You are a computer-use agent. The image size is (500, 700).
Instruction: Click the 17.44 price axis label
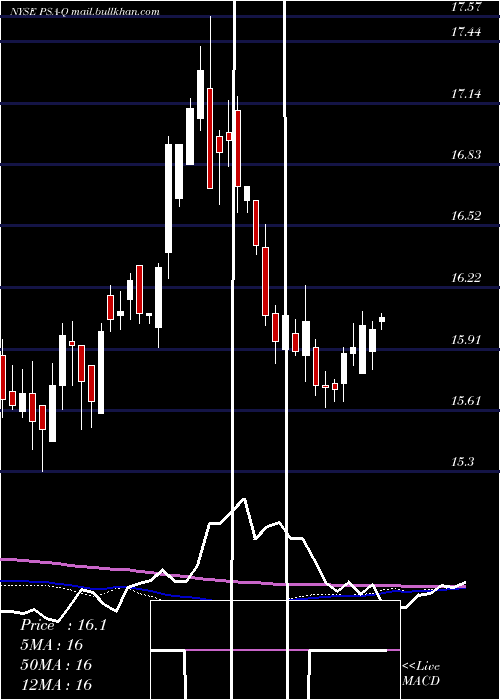pos(467,32)
